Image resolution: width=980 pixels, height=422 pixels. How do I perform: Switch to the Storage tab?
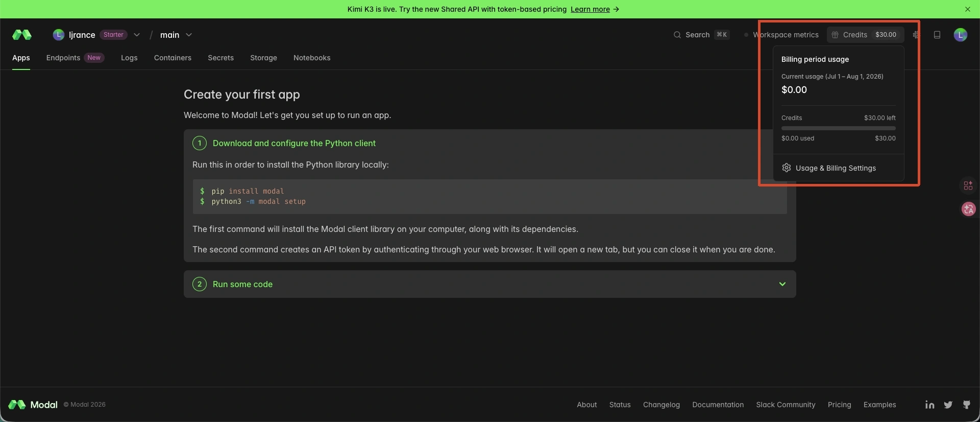[x=263, y=58]
